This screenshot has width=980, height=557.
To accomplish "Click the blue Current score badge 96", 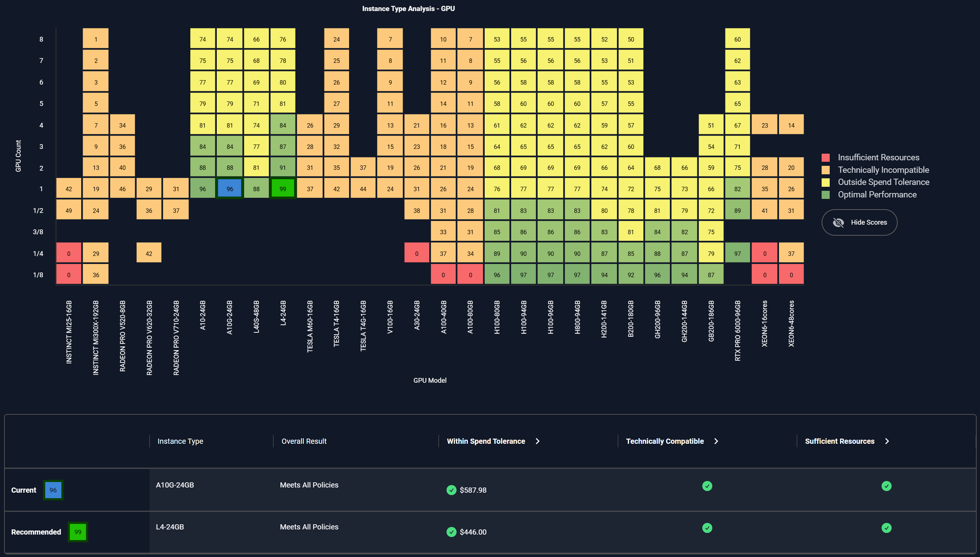I will [53, 490].
